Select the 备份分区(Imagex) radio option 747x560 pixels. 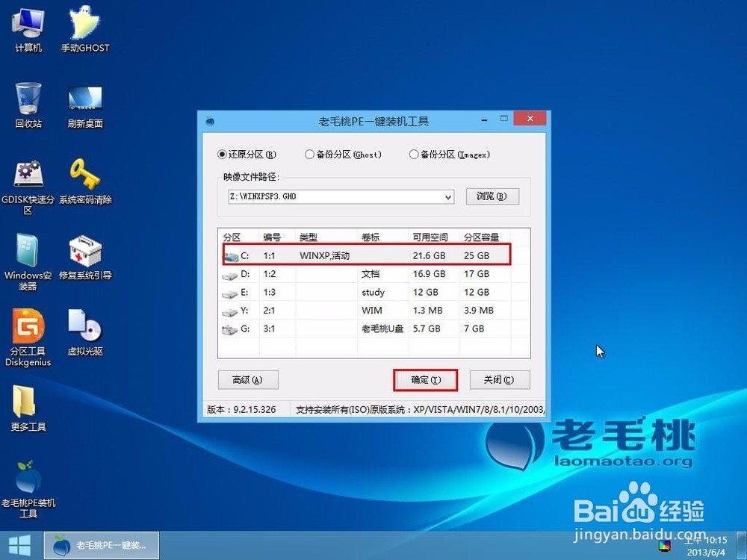[x=413, y=155]
